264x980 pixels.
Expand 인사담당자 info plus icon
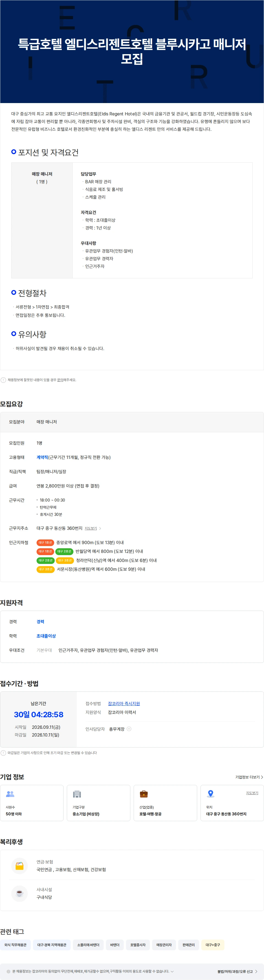129,729
